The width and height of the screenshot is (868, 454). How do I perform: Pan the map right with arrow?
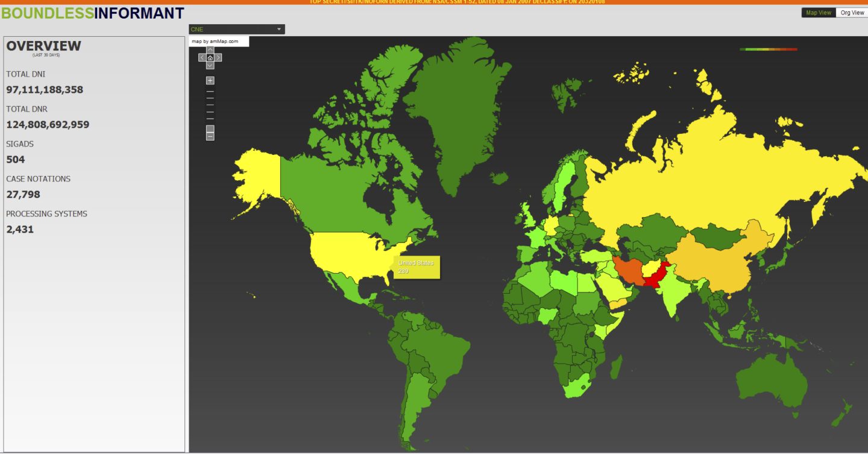(x=218, y=58)
